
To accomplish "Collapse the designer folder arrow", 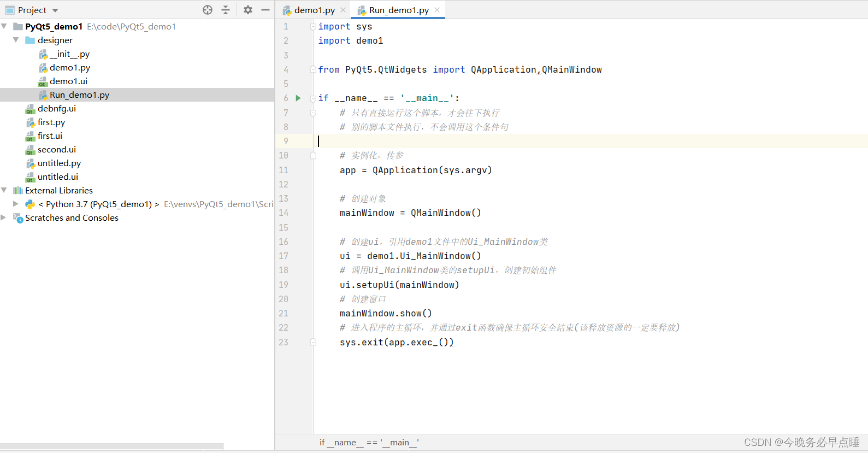I will tap(16, 40).
